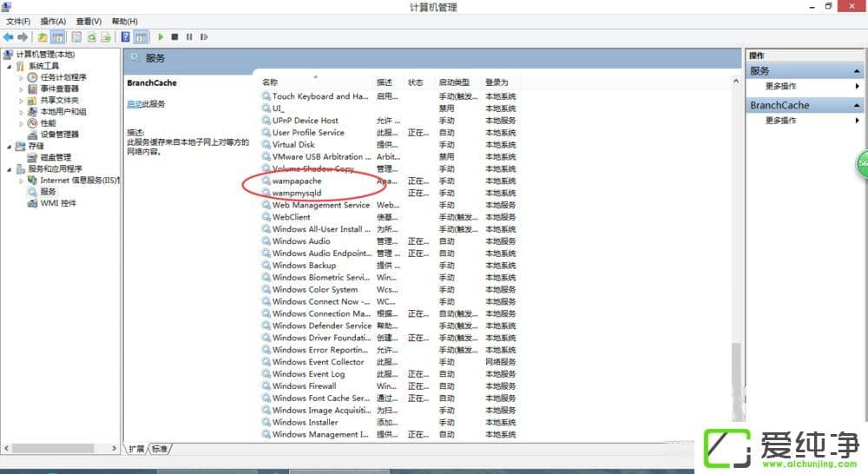Expand the 性能 node arrow

[21, 123]
